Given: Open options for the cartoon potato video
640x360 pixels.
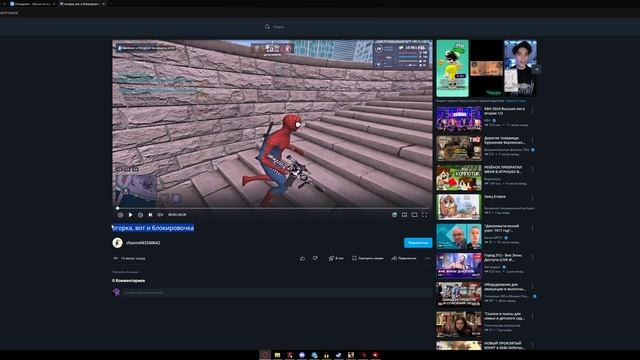Looking at the screenshot, I should (x=533, y=198).
